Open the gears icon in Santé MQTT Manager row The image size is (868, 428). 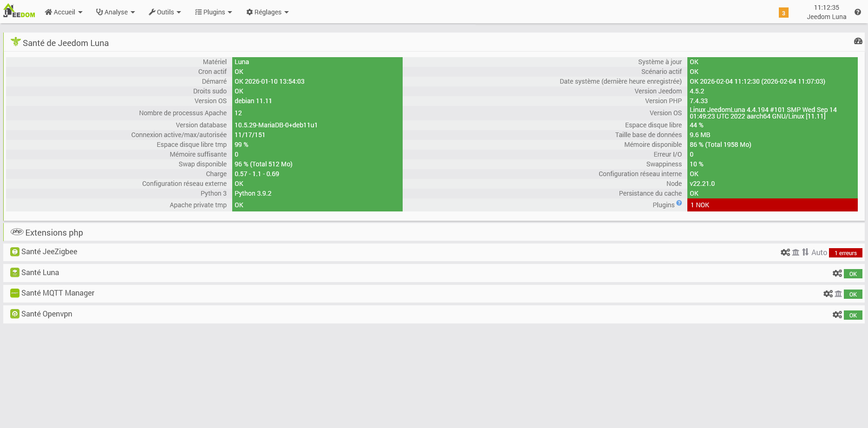point(828,294)
